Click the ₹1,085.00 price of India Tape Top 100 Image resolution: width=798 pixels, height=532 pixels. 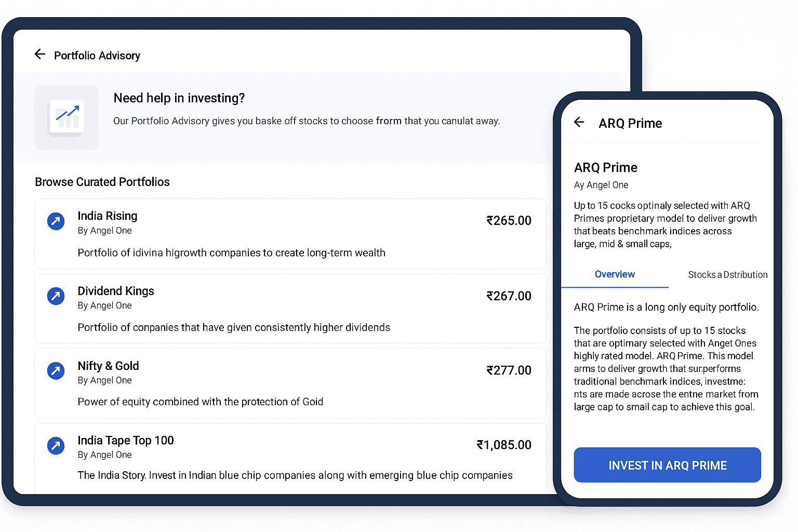(x=503, y=445)
